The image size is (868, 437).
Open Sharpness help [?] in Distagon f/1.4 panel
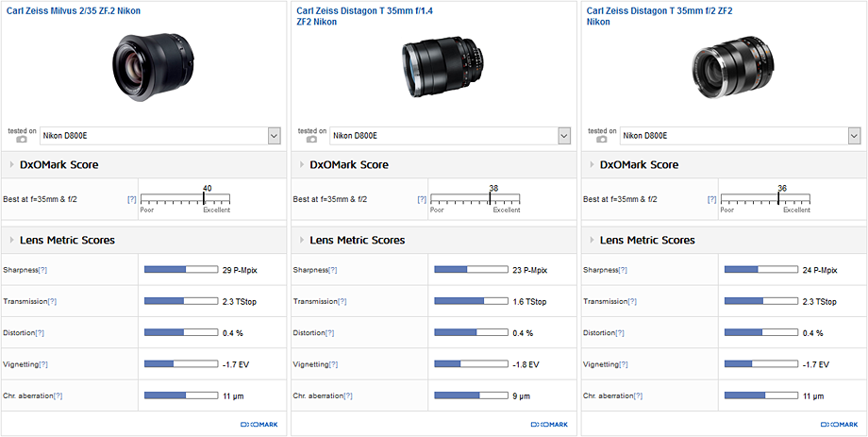tap(333, 270)
